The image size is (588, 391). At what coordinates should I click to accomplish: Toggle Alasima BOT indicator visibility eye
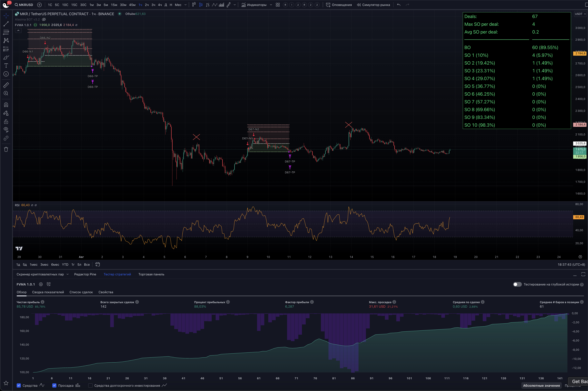pos(44,19)
